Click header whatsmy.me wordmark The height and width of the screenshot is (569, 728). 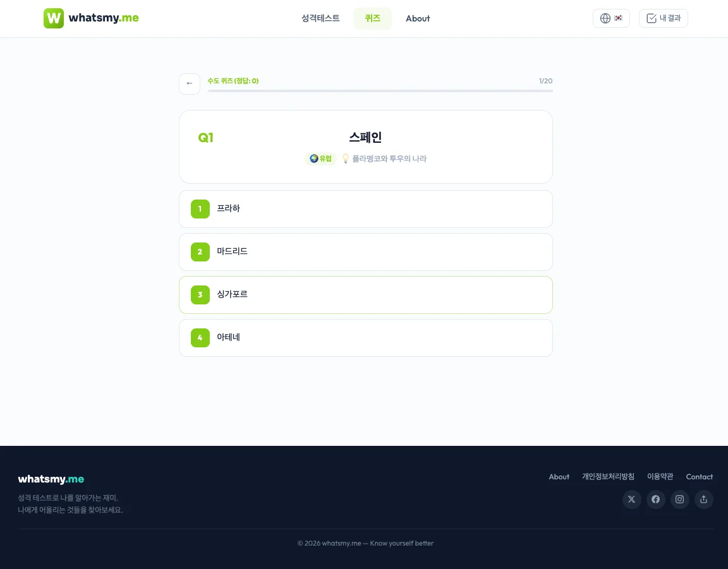[x=104, y=18]
